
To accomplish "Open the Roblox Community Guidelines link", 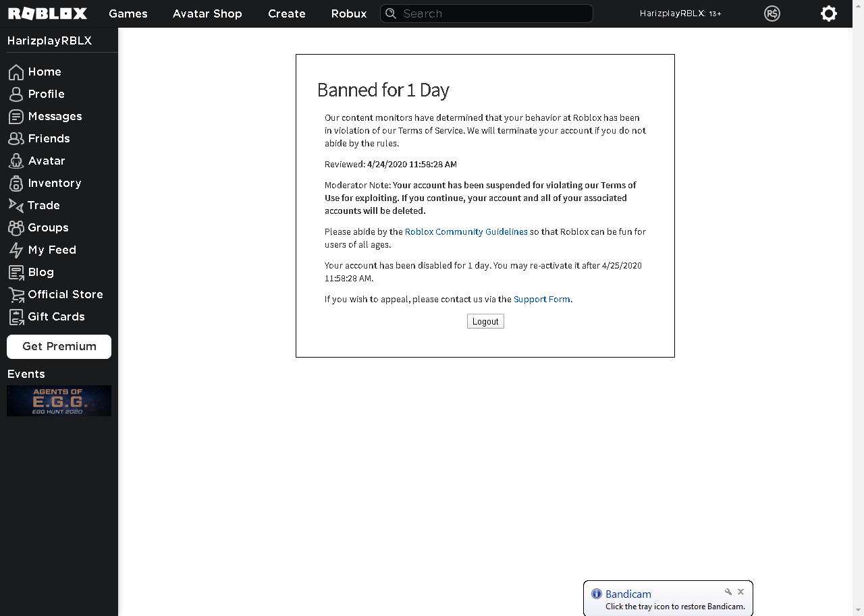I will coord(466,231).
